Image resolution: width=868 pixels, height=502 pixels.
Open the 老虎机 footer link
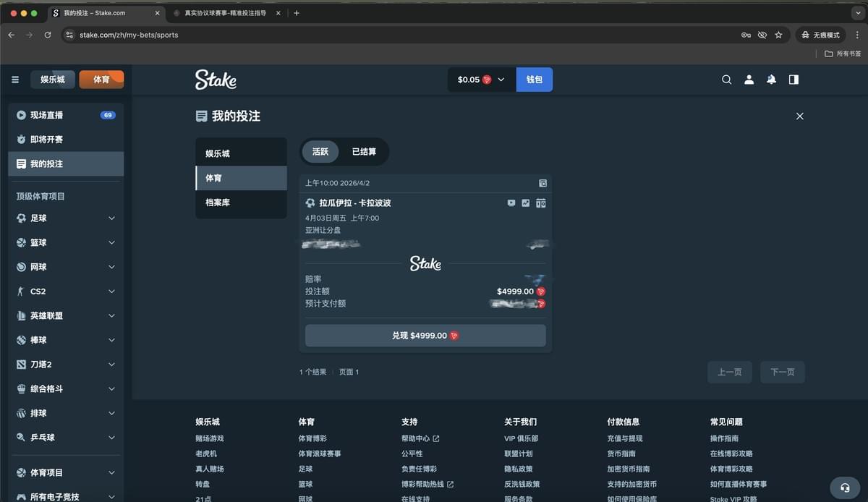click(206, 454)
